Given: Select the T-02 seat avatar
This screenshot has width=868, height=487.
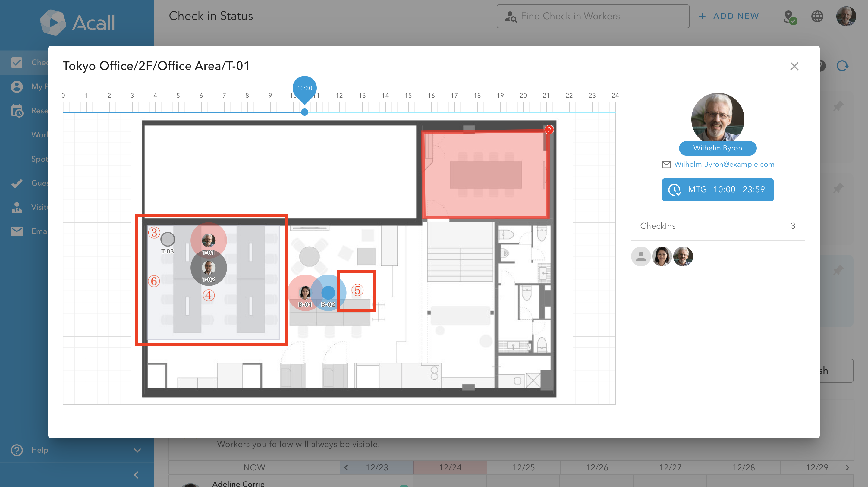Looking at the screenshot, I should tap(209, 268).
